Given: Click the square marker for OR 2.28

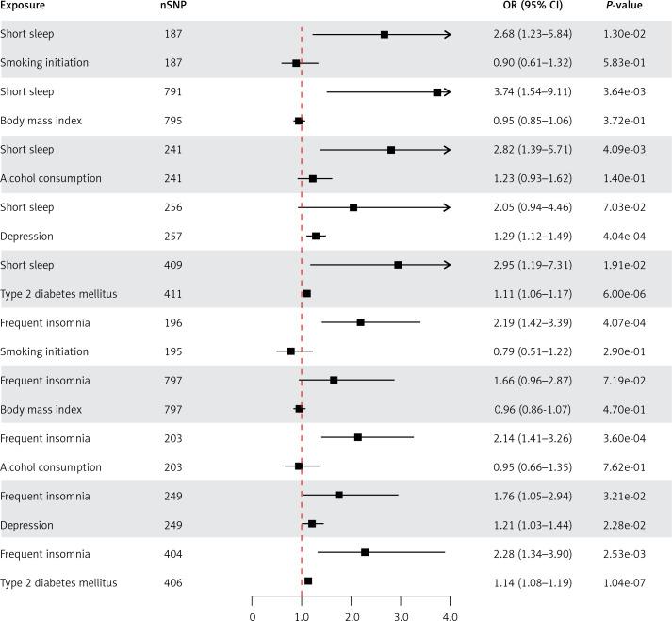Looking at the screenshot, I should (365, 552).
